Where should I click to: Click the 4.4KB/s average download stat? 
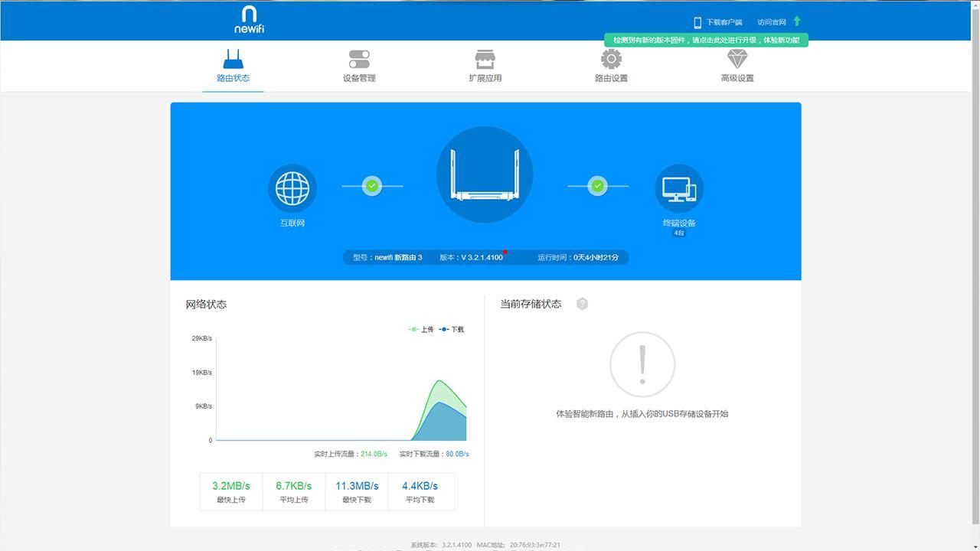(420, 491)
